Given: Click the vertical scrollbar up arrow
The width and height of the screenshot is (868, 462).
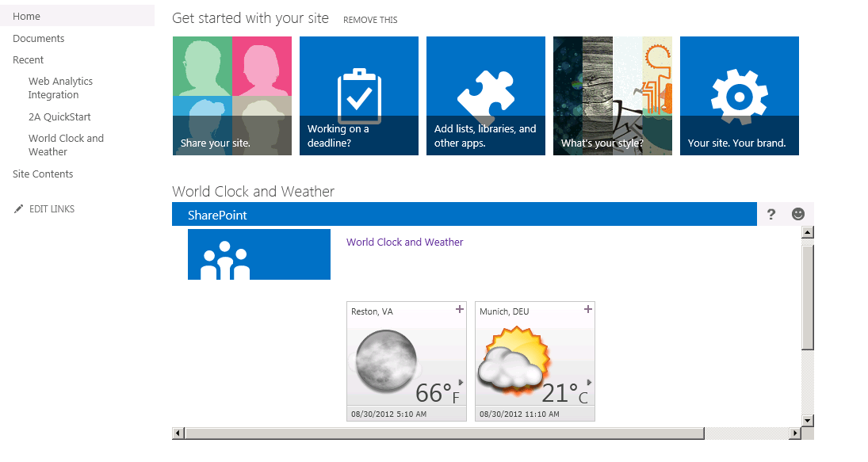Looking at the screenshot, I should click(x=808, y=232).
